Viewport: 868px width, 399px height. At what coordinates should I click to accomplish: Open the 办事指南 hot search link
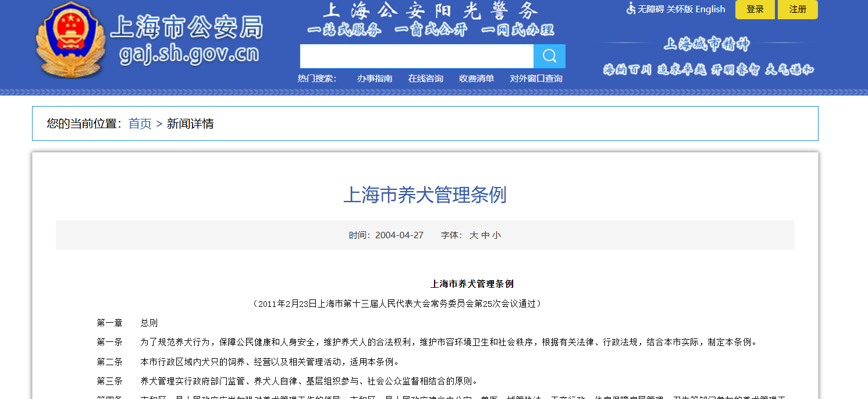point(375,79)
